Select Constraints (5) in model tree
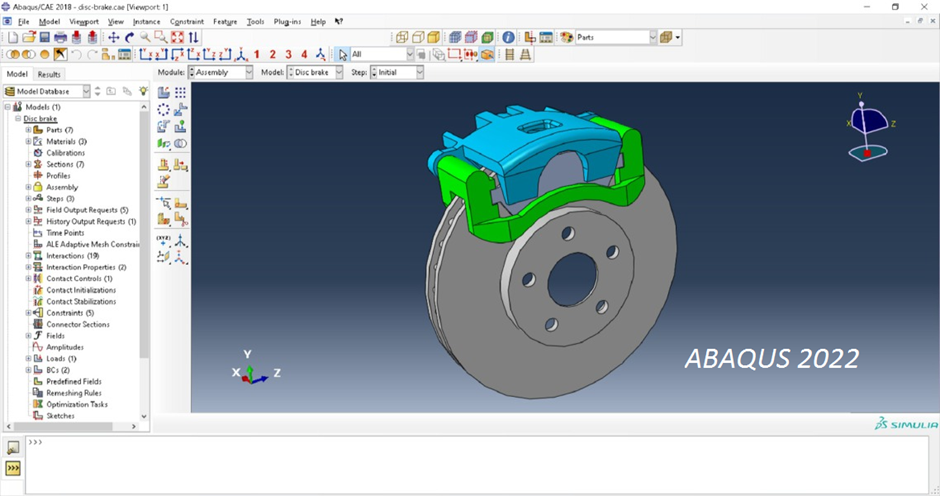Viewport: 940px width, 496px height. (x=70, y=313)
